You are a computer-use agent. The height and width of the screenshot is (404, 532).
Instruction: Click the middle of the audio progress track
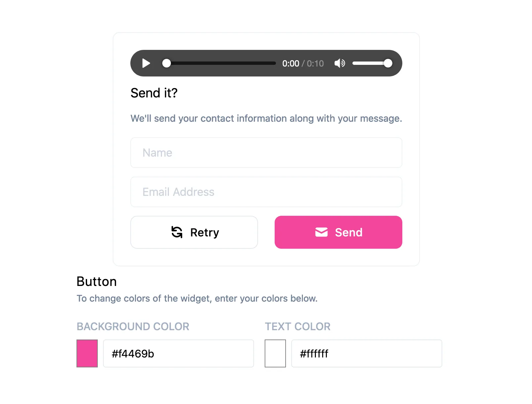tap(221, 63)
